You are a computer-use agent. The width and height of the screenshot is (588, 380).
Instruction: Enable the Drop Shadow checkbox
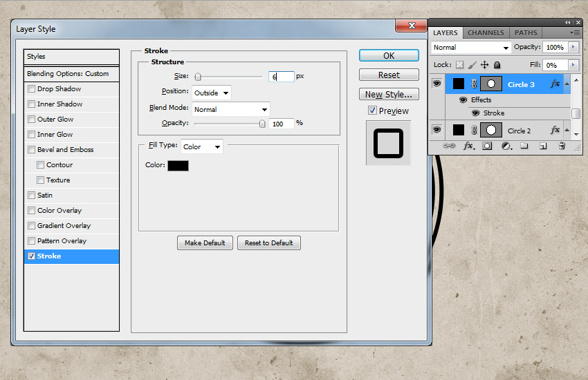pyautogui.click(x=31, y=89)
